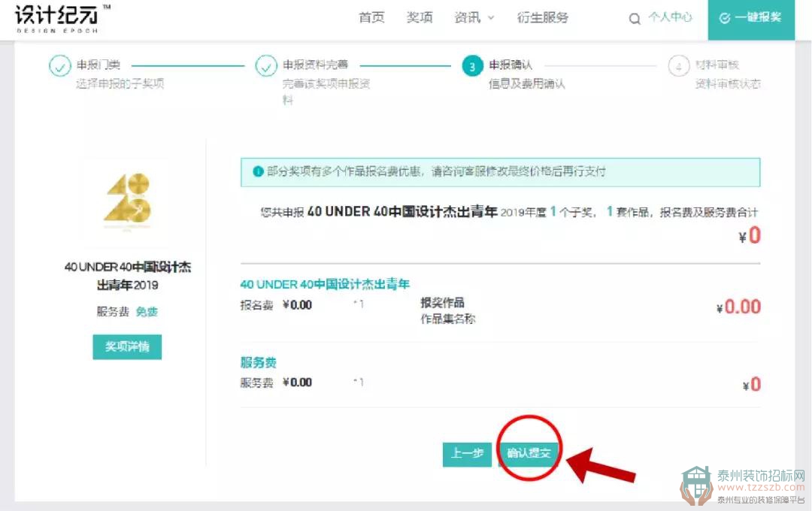Image resolution: width=812 pixels, height=511 pixels.
Task: Open 个人中心 personal center
Action: click(x=670, y=17)
